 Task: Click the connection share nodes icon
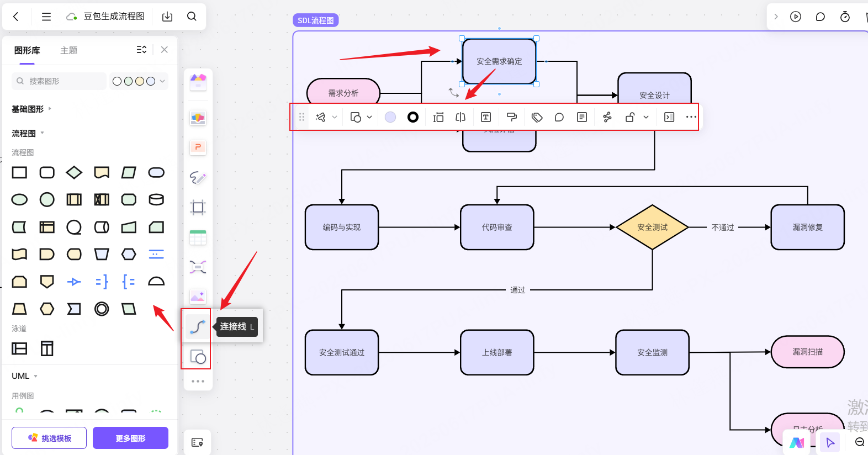click(x=607, y=117)
